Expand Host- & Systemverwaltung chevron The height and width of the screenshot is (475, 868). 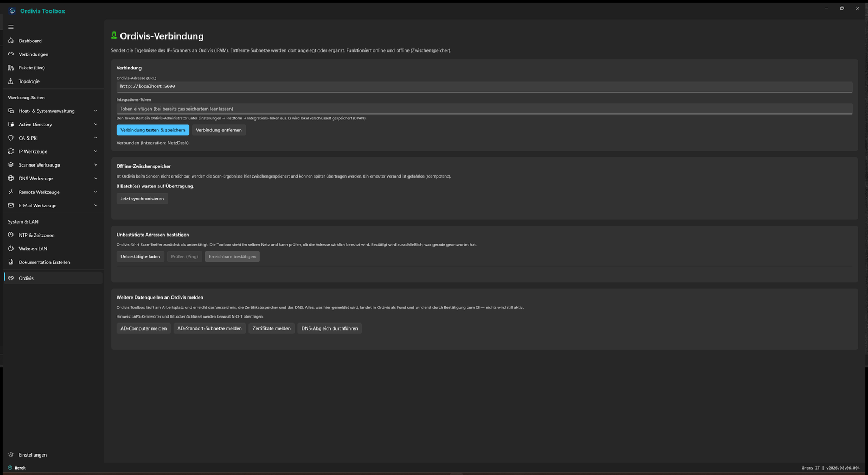[x=95, y=111]
